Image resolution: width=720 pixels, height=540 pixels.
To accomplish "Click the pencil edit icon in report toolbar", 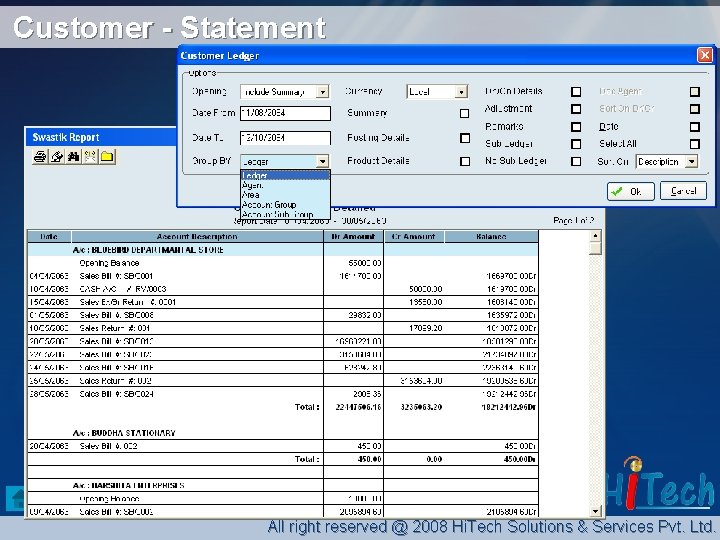I will pos(56,157).
